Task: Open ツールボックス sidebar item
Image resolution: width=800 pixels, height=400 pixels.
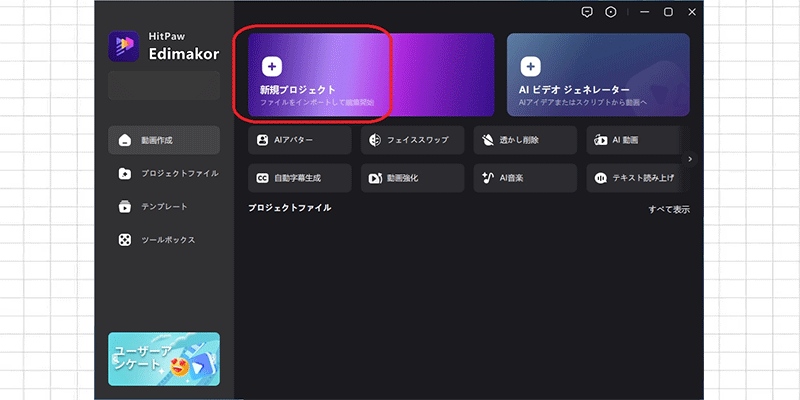Action: (x=164, y=240)
